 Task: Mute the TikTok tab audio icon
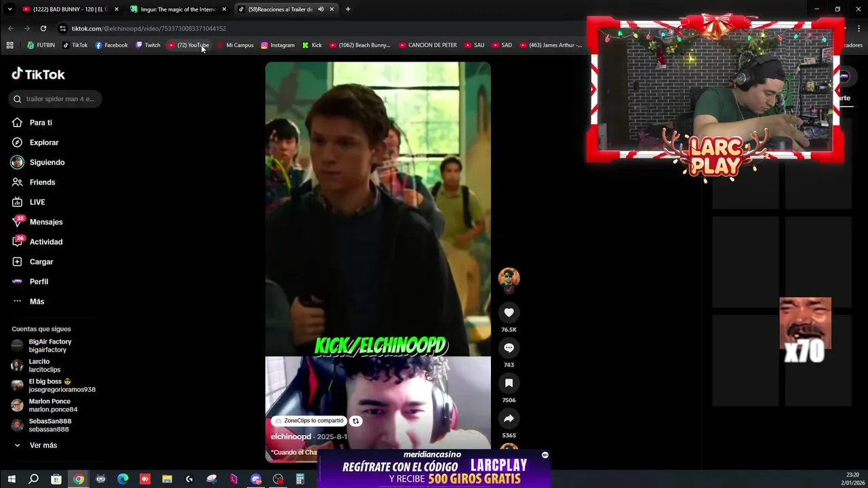321,9
